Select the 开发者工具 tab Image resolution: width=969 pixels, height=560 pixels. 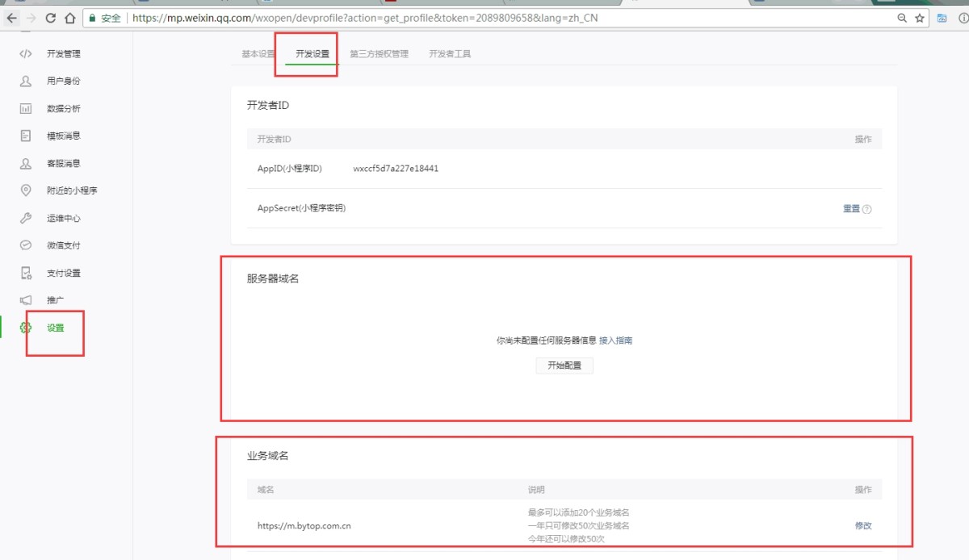[x=450, y=54]
